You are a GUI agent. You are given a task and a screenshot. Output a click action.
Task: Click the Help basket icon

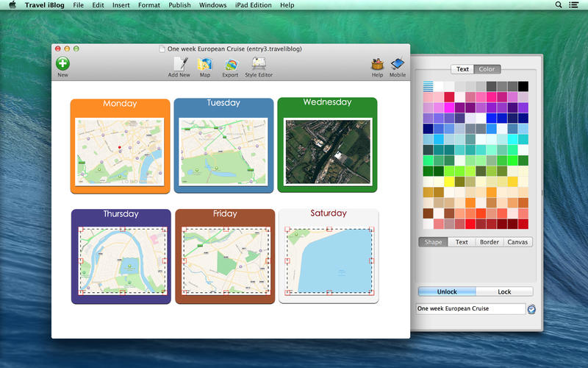[377, 64]
